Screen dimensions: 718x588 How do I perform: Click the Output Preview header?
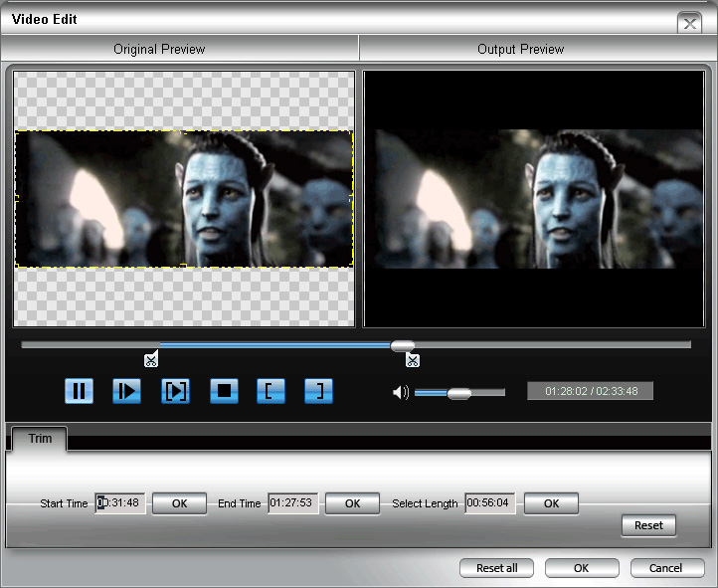pos(521,49)
